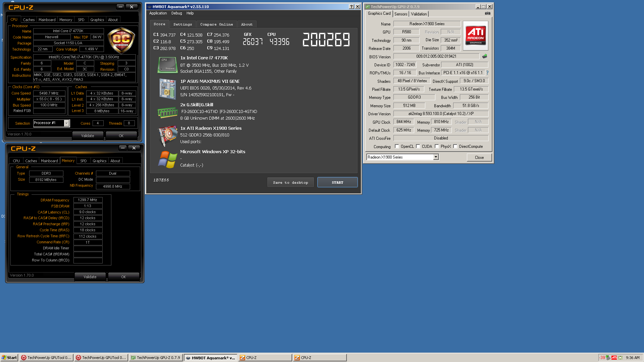
Task: Click the OC motherboard badge in CPU-Z
Action: tap(121, 40)
